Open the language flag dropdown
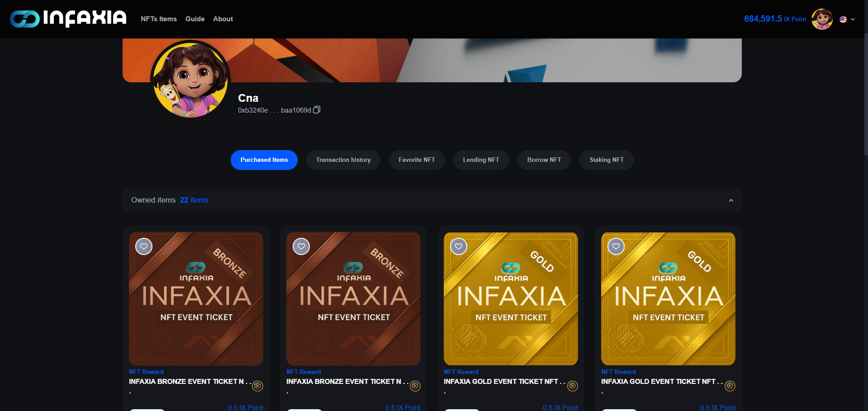Image resolution: width=868 pixels, height=411 pixels. (847, 19)
